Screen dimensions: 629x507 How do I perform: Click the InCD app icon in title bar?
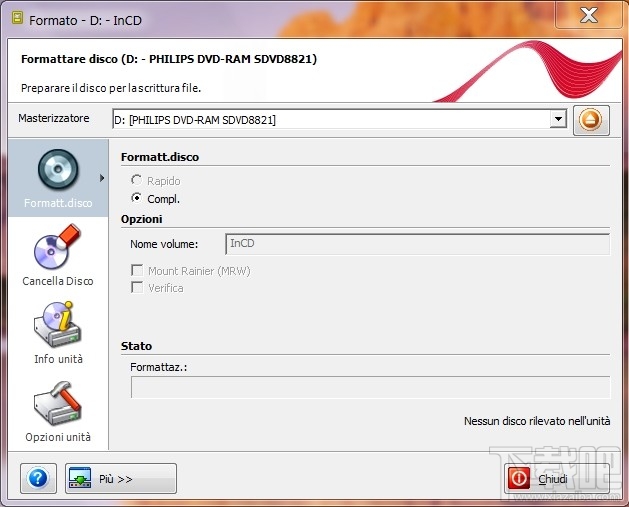tap(17, 18)
